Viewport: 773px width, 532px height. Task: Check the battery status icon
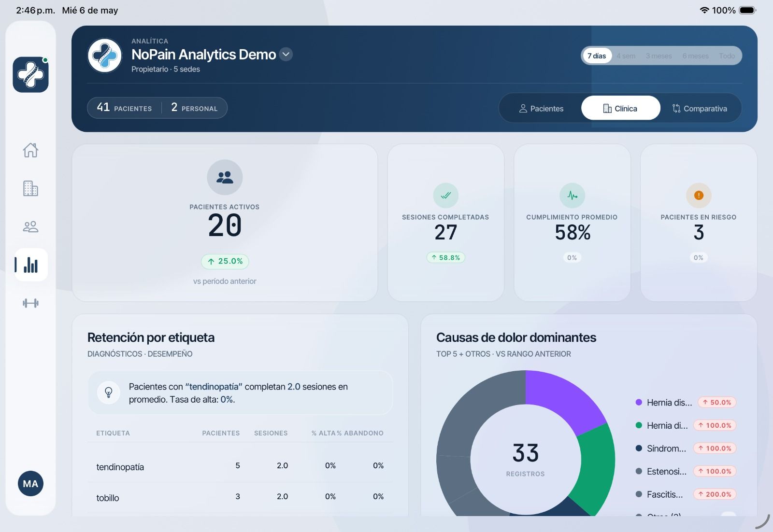coord(747,10)
